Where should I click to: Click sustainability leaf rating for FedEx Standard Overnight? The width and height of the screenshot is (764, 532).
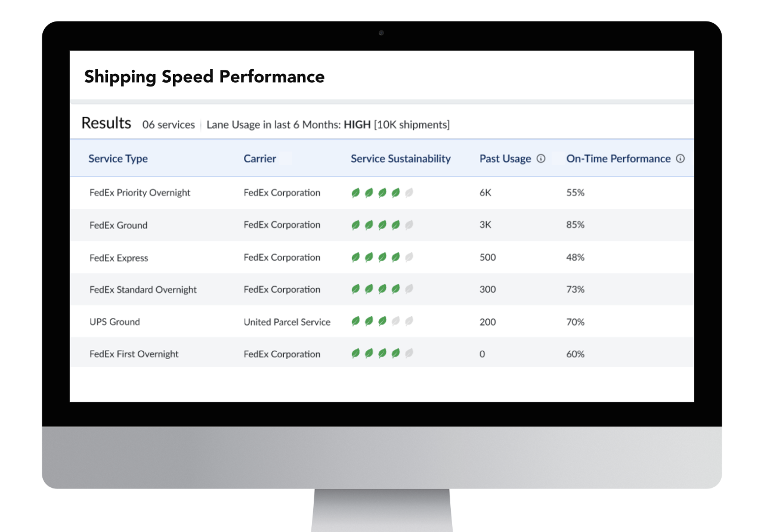[382, 289]
